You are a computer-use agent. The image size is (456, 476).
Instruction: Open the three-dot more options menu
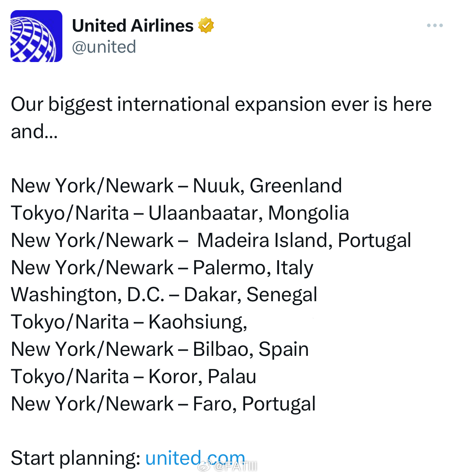click(435, 26)
